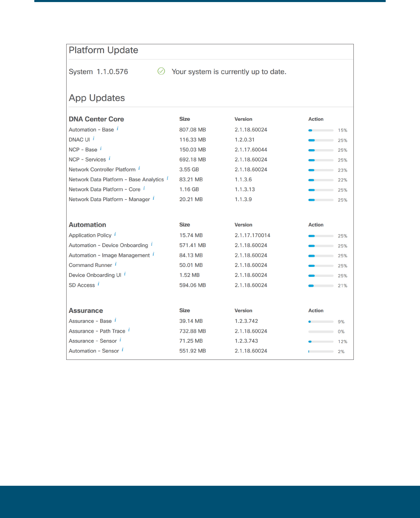The height and width of the screenshot is (518, 420).
Task: Open info icon next to NCP - Base
Action: pyautogui.click(x=101, y=149)
